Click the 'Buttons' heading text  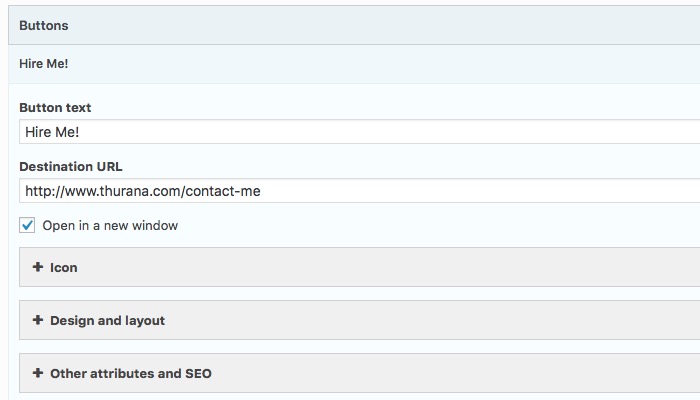[44, 25]
